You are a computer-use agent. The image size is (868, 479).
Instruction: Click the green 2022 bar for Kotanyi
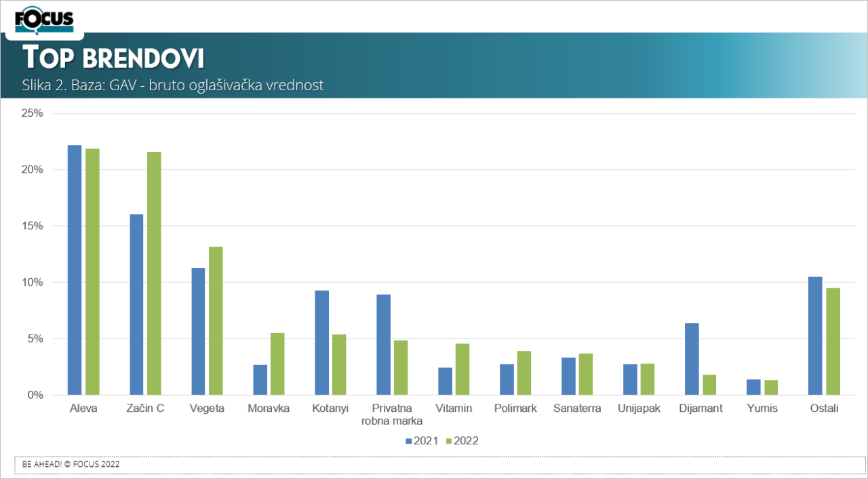pos(339,364)
